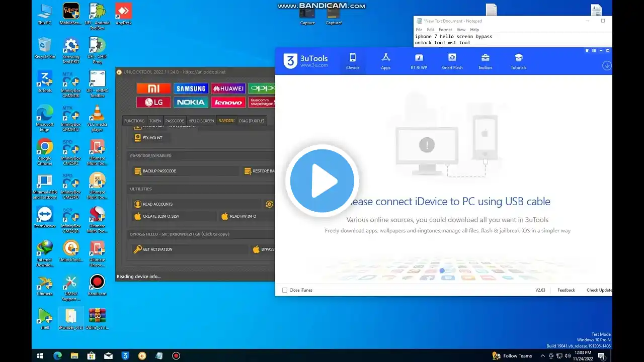This screenshot has width=644, height=362.
Task: Copy serial number from BYPASS HELLO header
Action: click(179, 234)
